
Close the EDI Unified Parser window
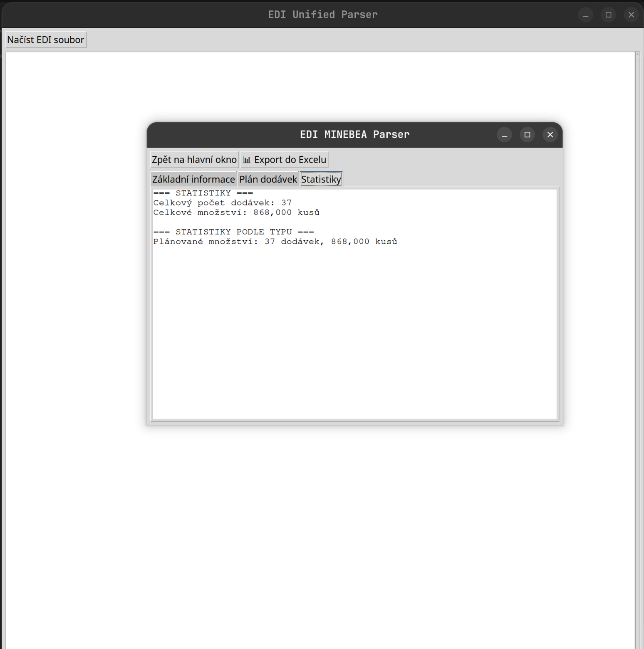point(631,15)
